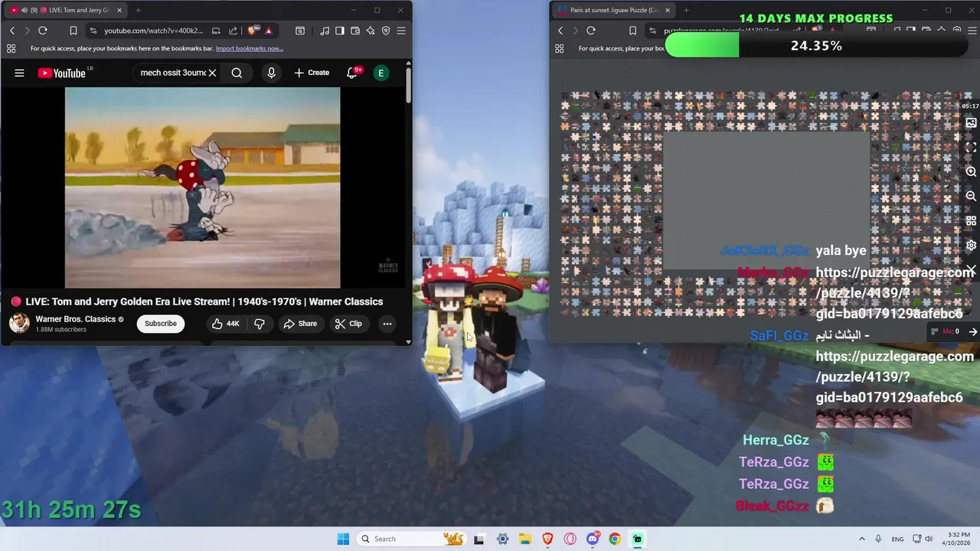
Task: Open Leo AI sparkle icon in YouTube window
Action: tap(371, 31)
